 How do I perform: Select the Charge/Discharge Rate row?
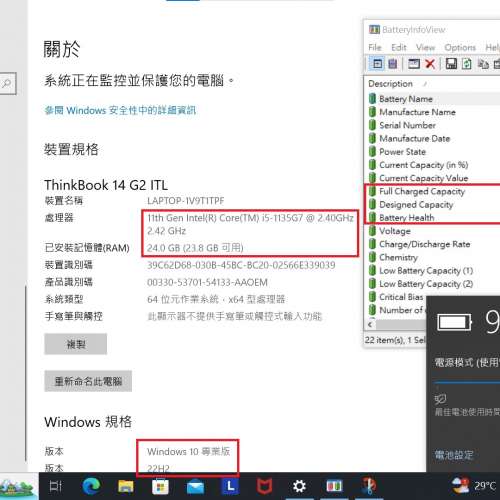click(433, 244)
